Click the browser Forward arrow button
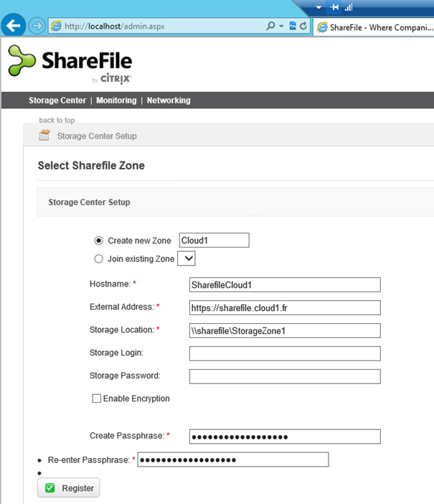Image resolution: width=434 pixels, height=504 pixels. (37, 26)
